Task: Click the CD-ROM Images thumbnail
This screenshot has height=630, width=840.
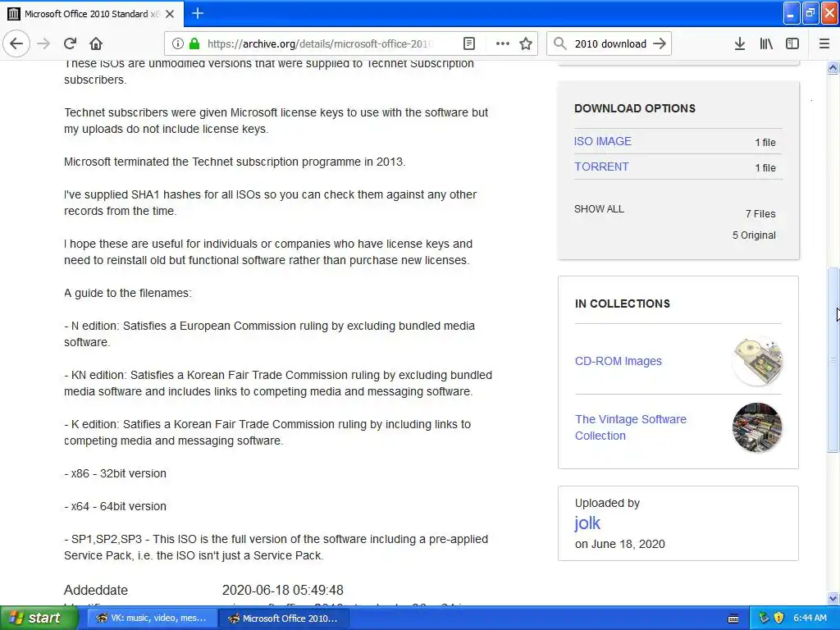Action: click(x=757, y=361)
